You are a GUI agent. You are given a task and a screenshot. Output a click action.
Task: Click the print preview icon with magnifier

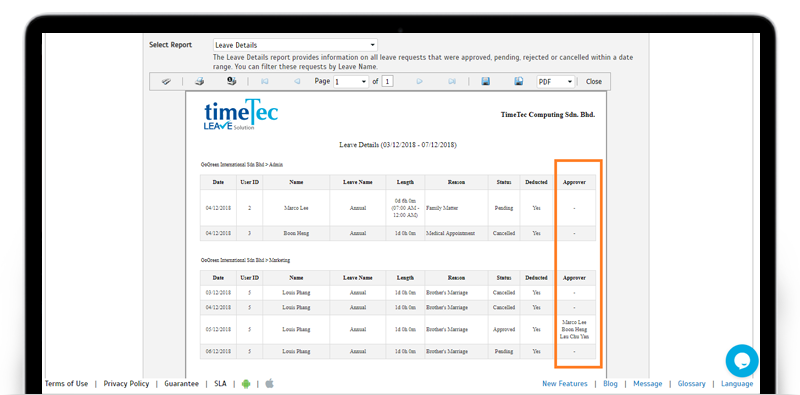(231, 81)
